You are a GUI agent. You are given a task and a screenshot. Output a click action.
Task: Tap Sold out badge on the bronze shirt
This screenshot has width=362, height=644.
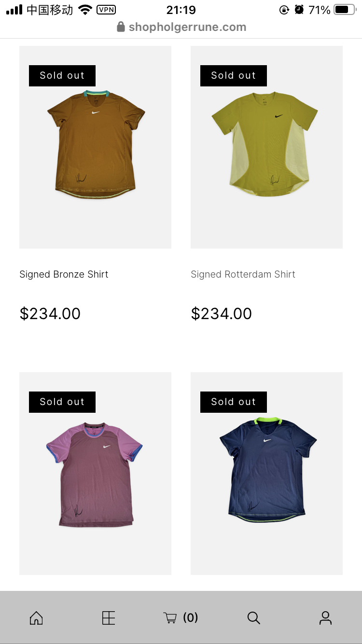[62, 76]
